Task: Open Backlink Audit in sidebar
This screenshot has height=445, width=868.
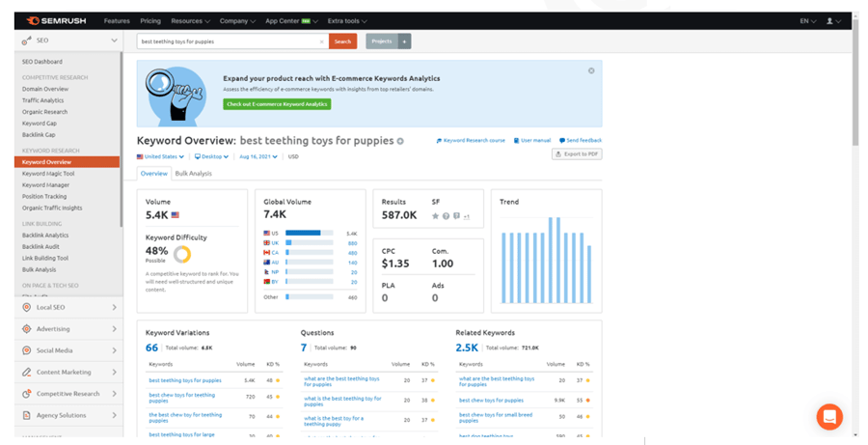Action: 41,246
